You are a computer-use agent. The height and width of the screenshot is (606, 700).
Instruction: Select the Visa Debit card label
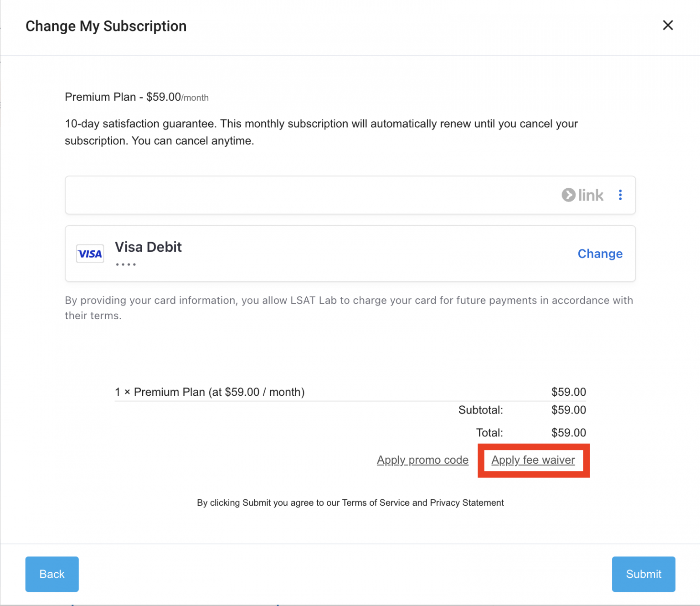click(x=148, y=247)
